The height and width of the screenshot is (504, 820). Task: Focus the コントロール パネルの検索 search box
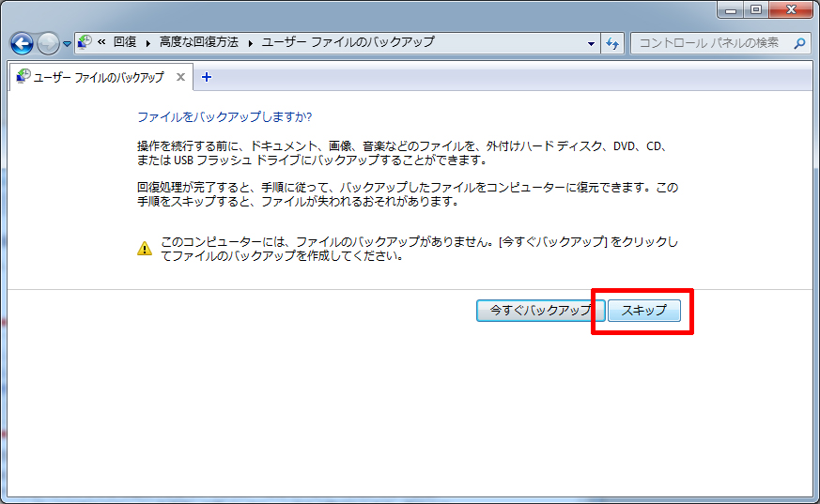(x=709, y=43)
